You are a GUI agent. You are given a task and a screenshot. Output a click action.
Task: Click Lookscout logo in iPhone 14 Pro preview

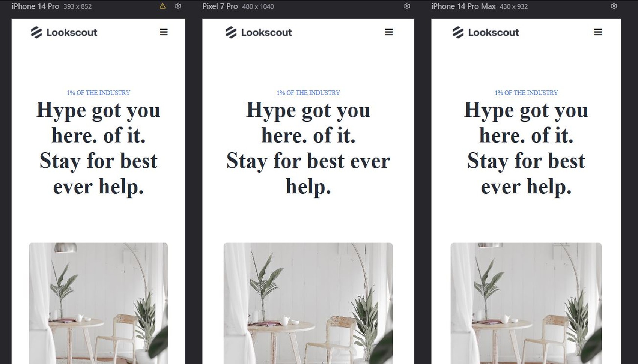tap(64, 32)
